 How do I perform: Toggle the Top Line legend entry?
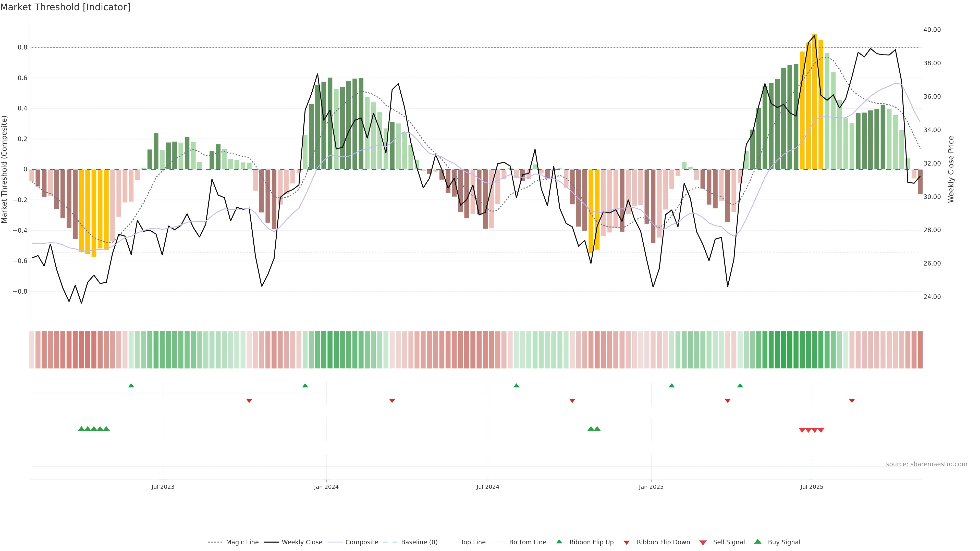pyautogui.click(x=473, y=542)
